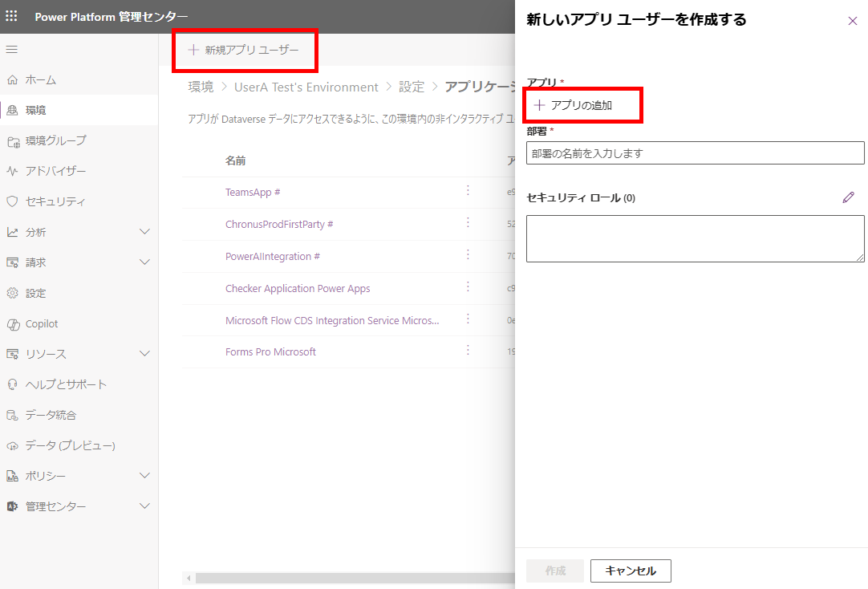The image size is (868, 589).
Task: Expand the リソース menu group
Action: tap(144, 354)
